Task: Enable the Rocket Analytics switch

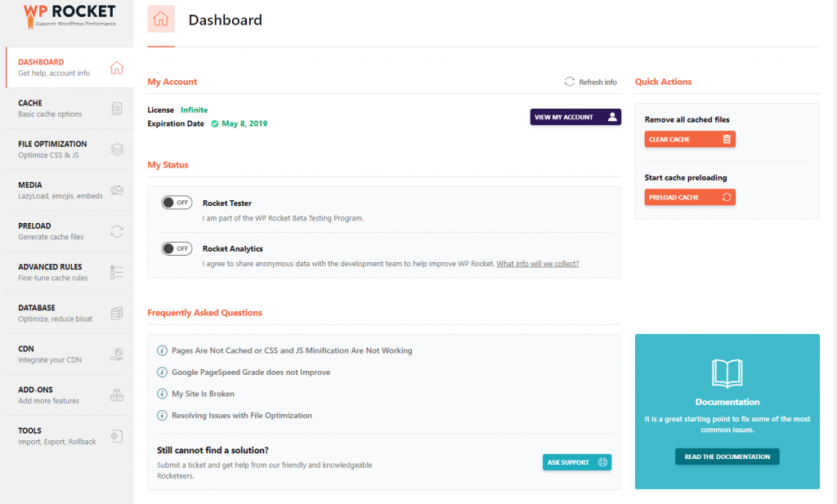Action: [177, 248]
